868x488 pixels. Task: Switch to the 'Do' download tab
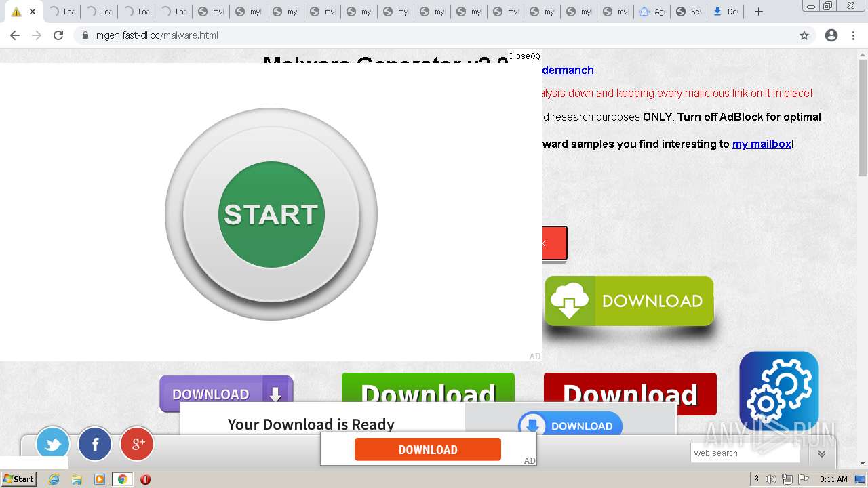[x=725, y=12]
